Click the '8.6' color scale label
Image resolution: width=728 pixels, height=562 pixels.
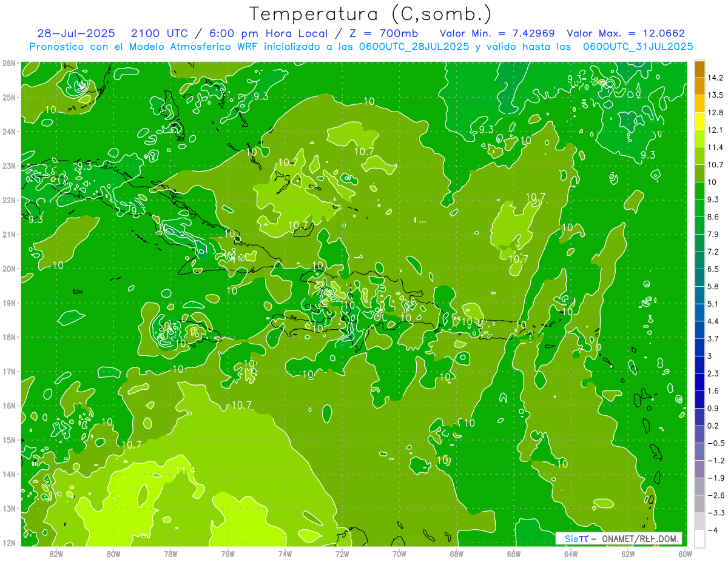714,217
